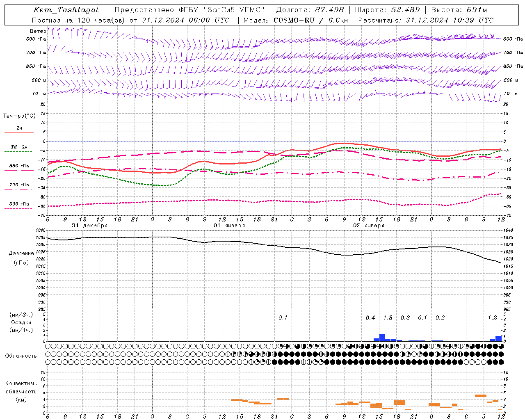Click the '(мм/1ч.)' precipitation unit label
The height and width of the screenshot is (420, 525).
pyautogui.click(x=21, y=330)
